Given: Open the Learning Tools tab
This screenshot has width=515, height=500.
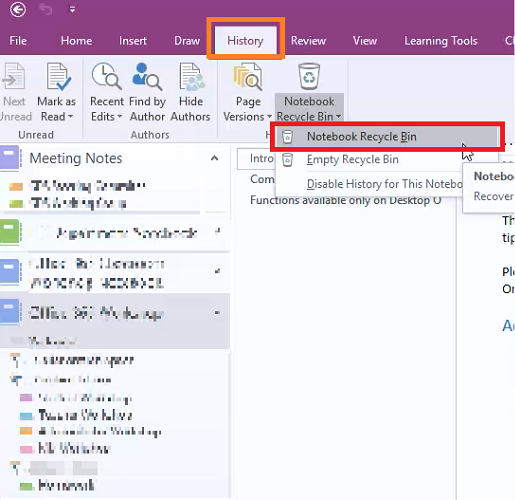Looking at the screenshot, I should click(441, 41).
